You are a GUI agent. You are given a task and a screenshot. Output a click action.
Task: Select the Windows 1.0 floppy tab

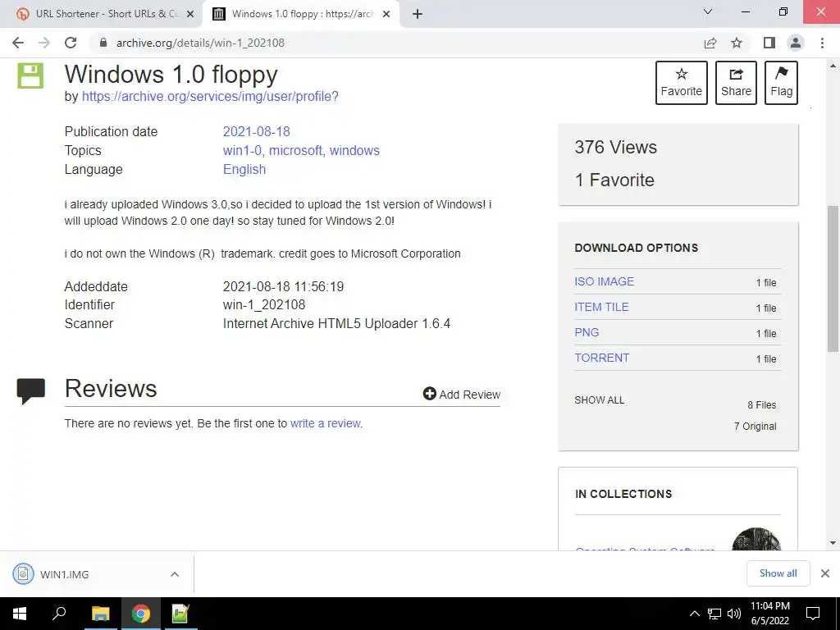pos(301,14)
